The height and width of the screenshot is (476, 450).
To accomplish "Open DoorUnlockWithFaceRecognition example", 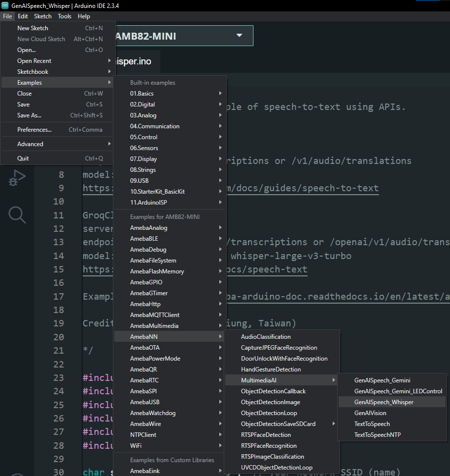I will pos(282,359).
